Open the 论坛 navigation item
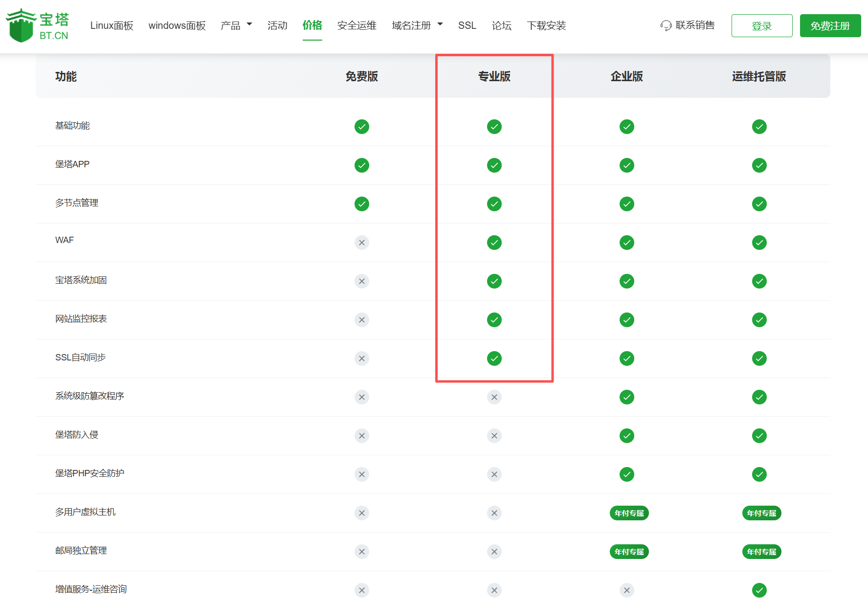This screenshot has width=868, height=602. [501, 25]
